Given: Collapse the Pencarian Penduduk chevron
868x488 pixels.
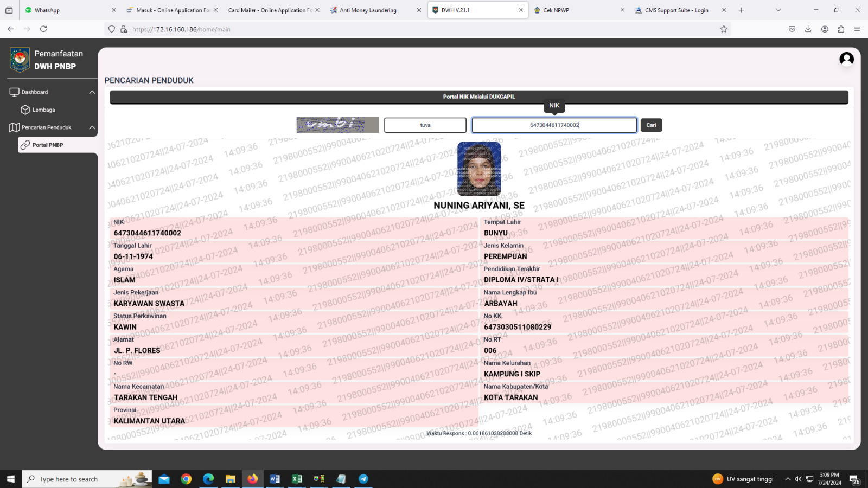Looking at the screenshot, I should click(92, 127).
